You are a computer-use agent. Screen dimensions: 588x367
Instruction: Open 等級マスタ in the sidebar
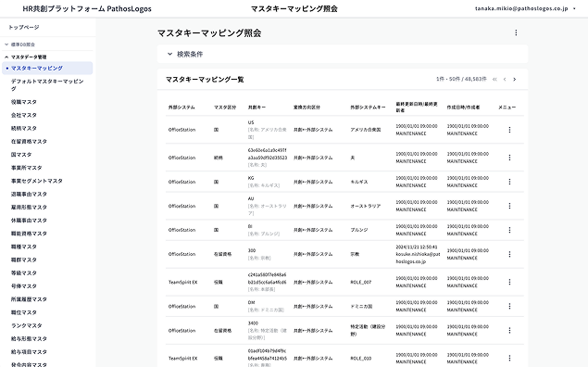click(24, 272)
